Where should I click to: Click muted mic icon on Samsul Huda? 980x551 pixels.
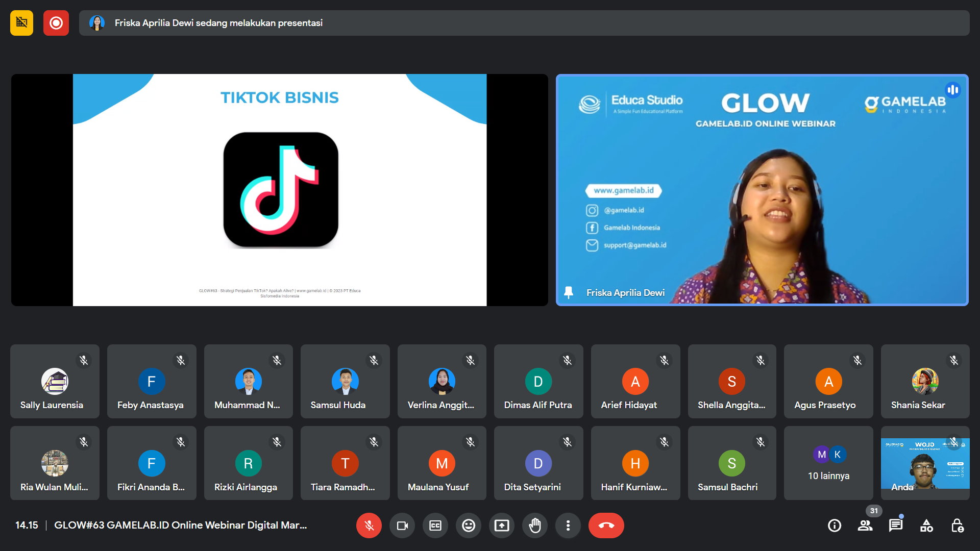(x=374, y=360)
